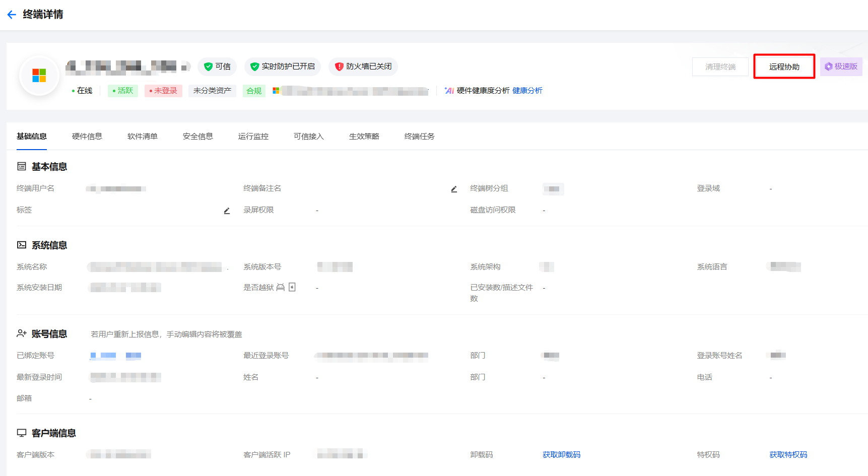Click the red shield 防火墙已关闭 badge
This screenshot has height=476, width=868.
pos(363,66)
